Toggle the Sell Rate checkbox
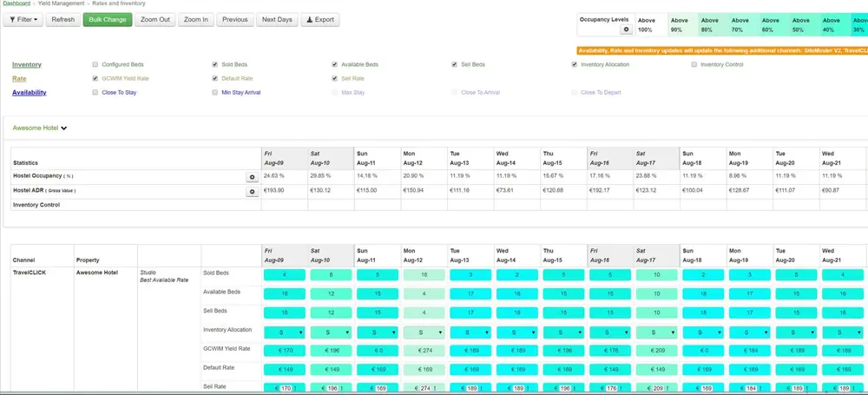The height and width of the screenshot is (395, 868). (x=335, y=79)
